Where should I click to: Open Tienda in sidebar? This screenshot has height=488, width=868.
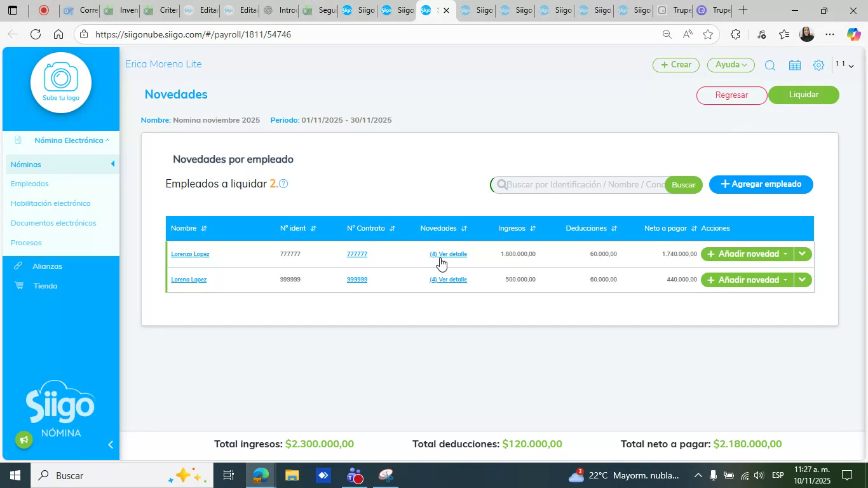tap(45, 286)
